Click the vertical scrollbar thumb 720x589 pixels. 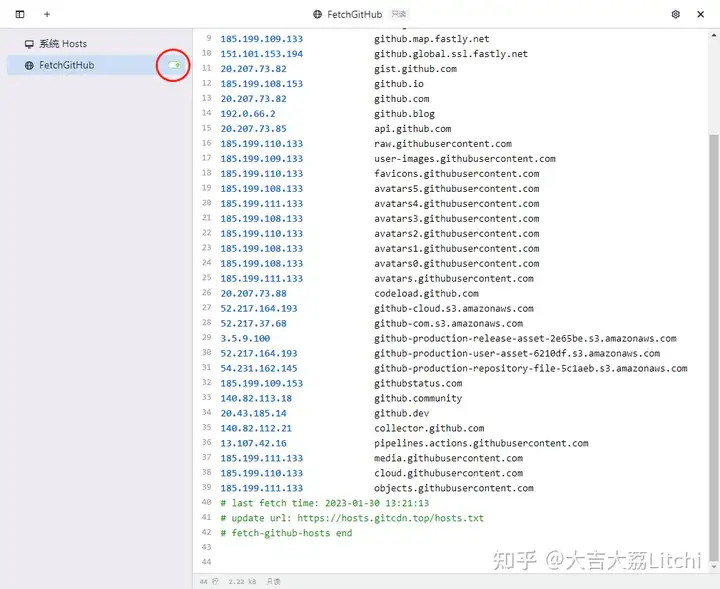713,347
